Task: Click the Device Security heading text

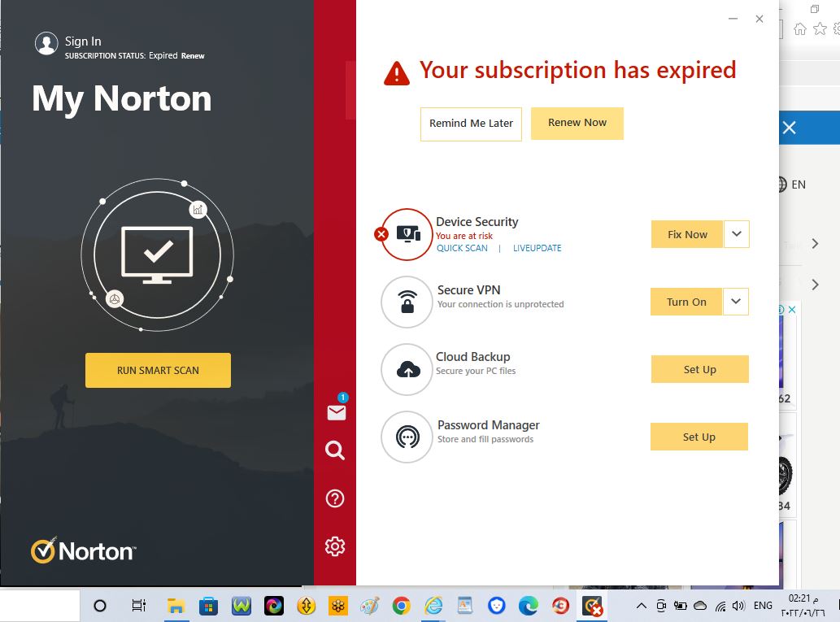Action: tap(477, 222)
